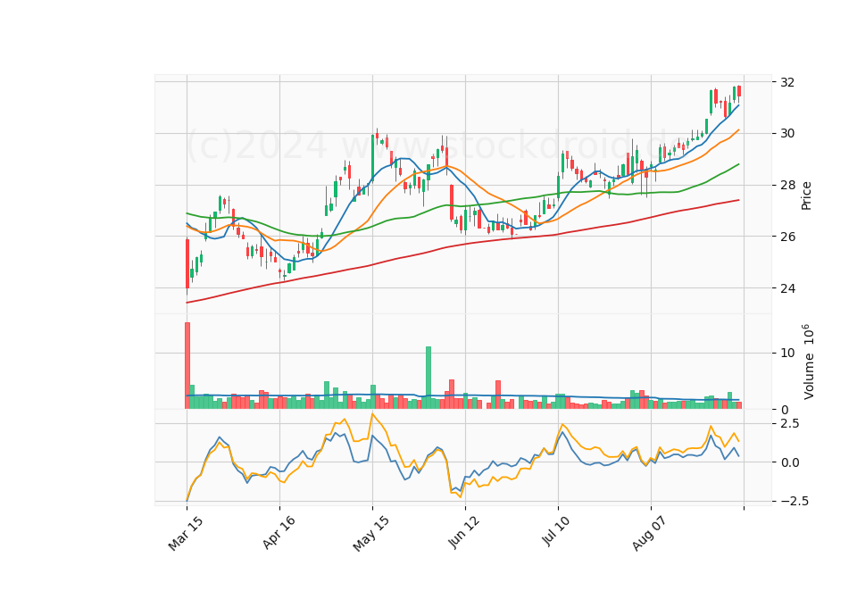
Task: Select the "Aug 07" date label
Action: 649,534
